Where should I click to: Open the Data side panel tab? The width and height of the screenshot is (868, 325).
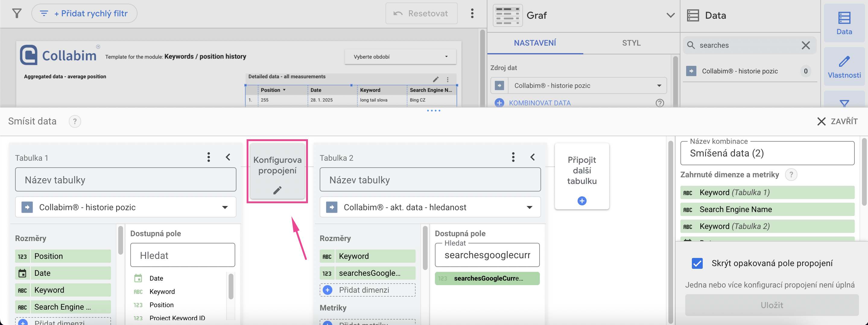tap(844, 23)
